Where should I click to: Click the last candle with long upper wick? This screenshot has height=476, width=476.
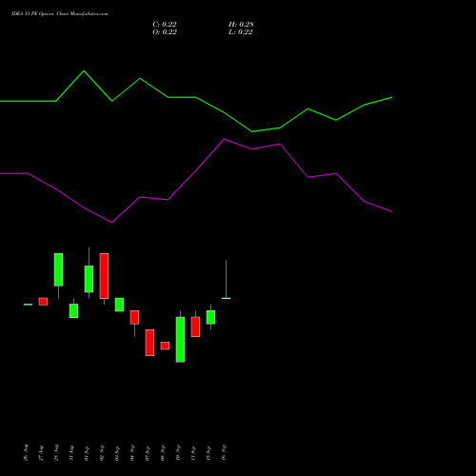226,279
